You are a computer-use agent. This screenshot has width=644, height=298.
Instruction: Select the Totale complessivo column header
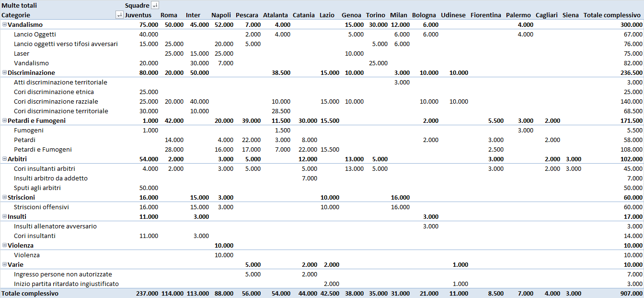click(612, 15)
